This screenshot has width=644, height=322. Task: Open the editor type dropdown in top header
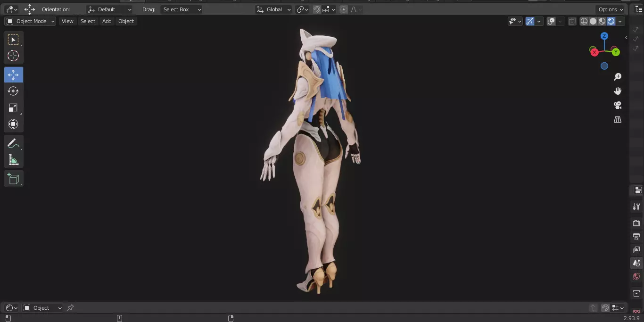(x=11, y=9)
